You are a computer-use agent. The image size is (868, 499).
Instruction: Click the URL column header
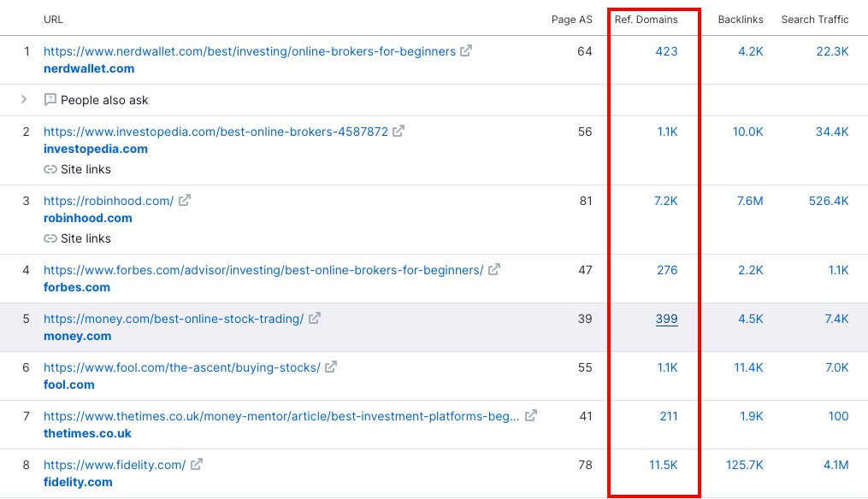point(53,20)
